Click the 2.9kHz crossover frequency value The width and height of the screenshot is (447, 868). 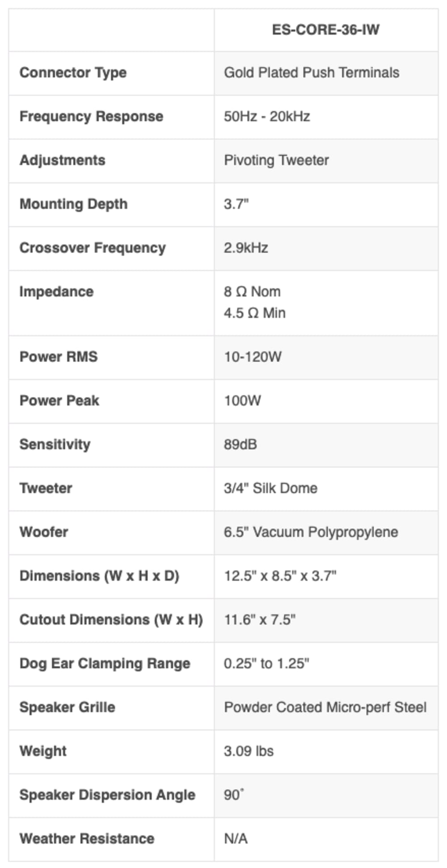246,248
